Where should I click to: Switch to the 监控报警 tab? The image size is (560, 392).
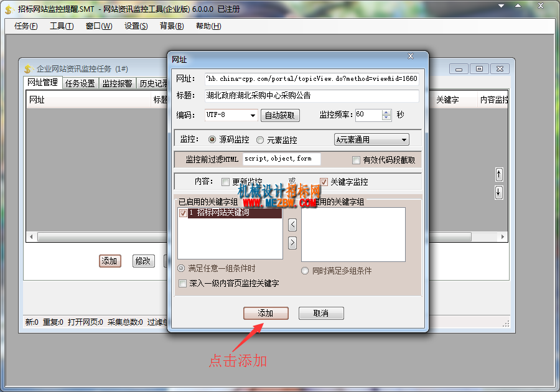point(117,83)
